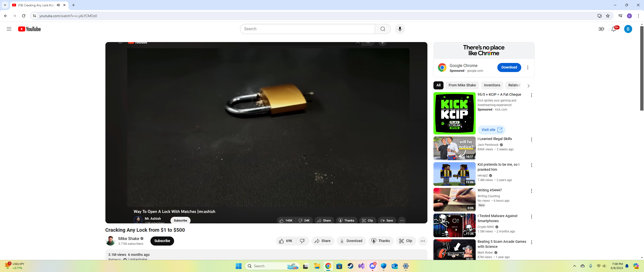Visit site for the Kick sponsored ad
The height and width of the screenshot is (272, 644).
pyautogui.click(x=491, y=130)
